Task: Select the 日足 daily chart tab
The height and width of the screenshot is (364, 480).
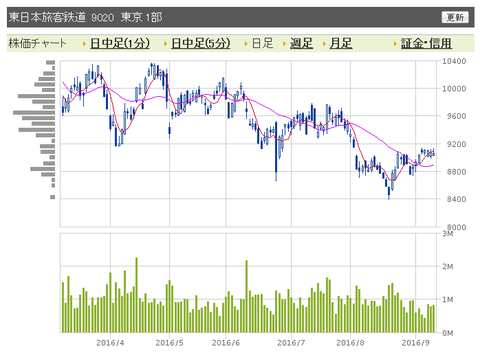Action: click(262, 43)
